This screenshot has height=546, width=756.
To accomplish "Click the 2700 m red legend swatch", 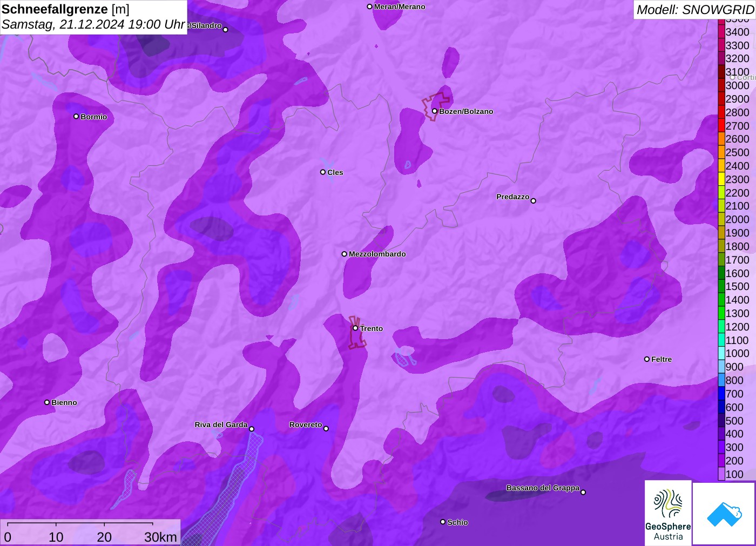I will [x=721, y=126].
